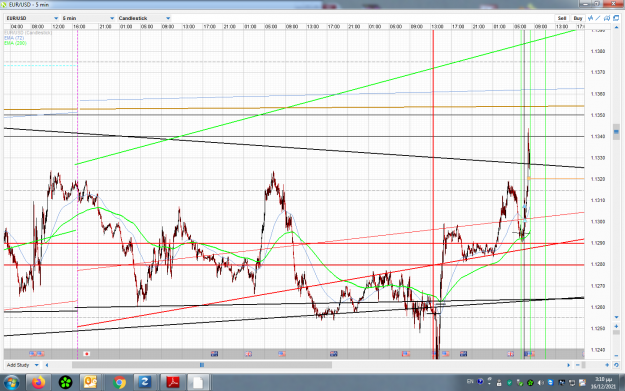Click the volume speaker tray icon
The width and height of the screenshot is (625, 391).
[x=541, y=383]
